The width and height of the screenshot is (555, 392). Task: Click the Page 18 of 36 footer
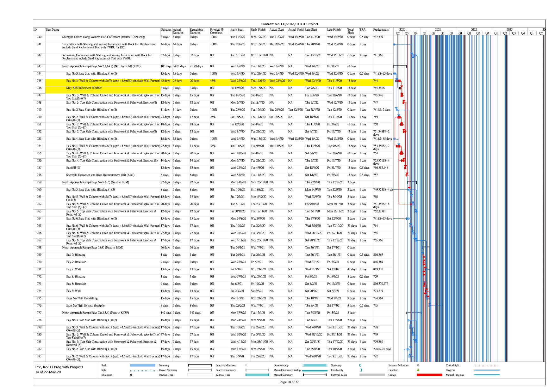[x=289, y=382]
